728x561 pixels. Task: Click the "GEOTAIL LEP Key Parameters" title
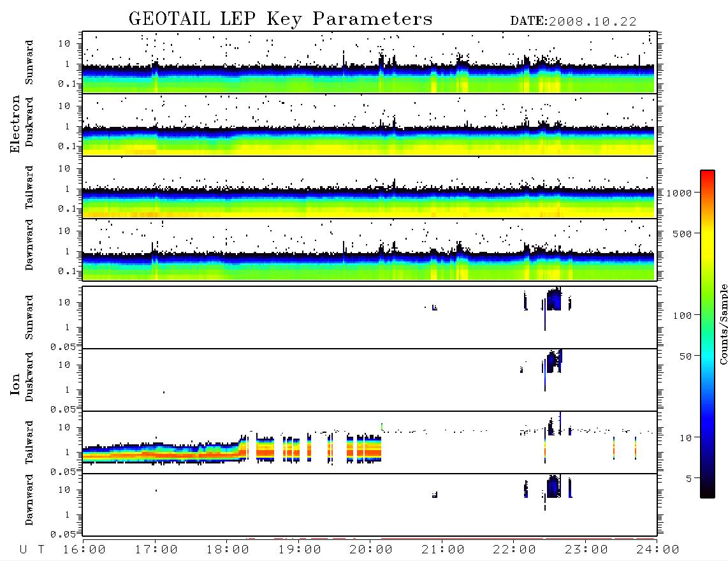pyautogui.click(x=280, y=19)
